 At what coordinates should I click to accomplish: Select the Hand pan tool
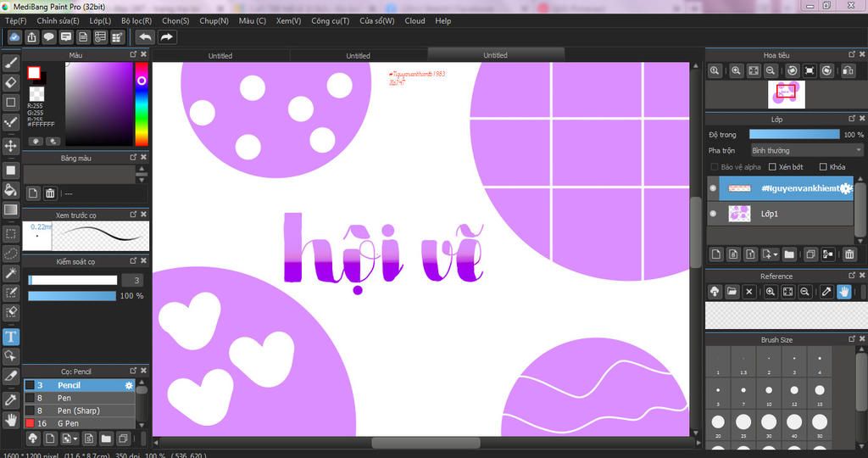(x=10, y=419)
